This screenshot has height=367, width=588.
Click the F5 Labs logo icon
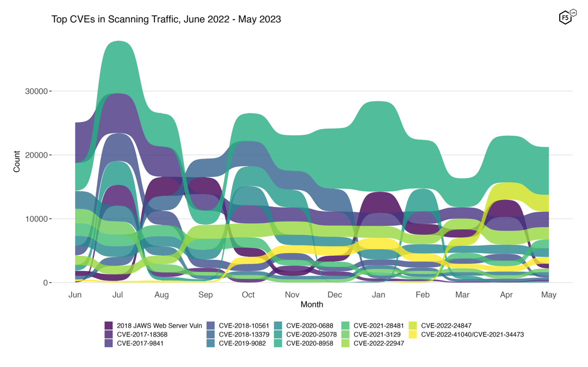567,17
